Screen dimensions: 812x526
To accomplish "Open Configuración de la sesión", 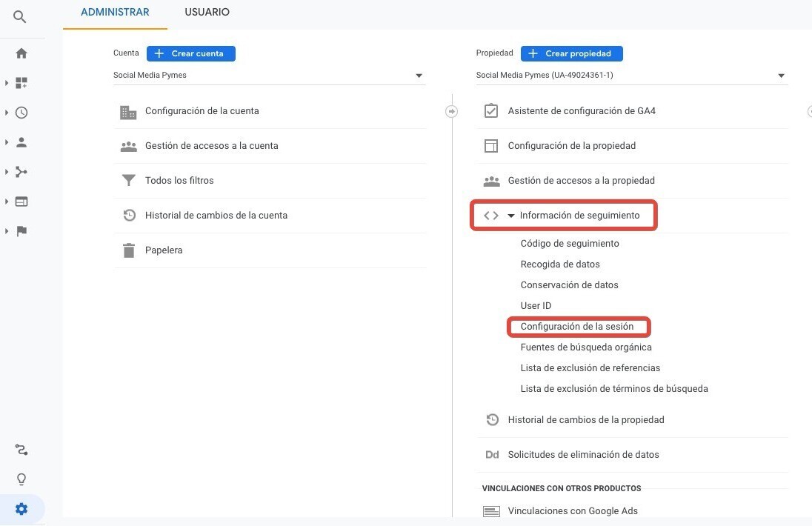I will [579, 326].
